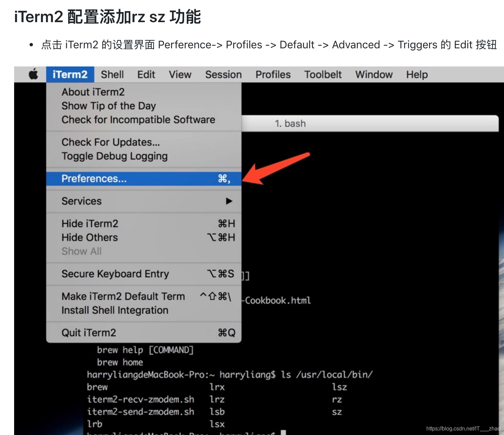The image size is (504, 435).
Task: Click 'lsb' in the listing
Action: 217,412
